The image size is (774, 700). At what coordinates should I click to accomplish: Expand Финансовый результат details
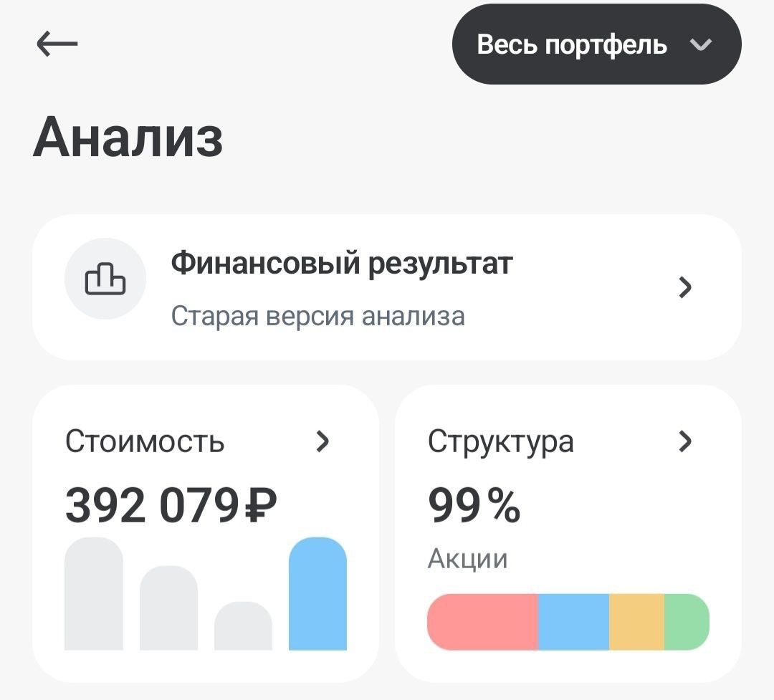(x=387, y=287)
